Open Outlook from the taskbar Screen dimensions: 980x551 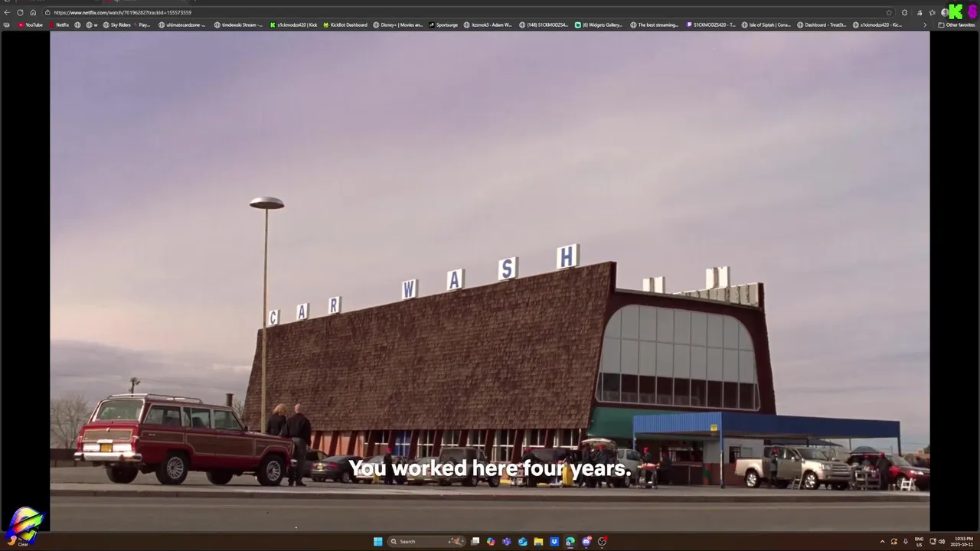(x=523, y=541)
